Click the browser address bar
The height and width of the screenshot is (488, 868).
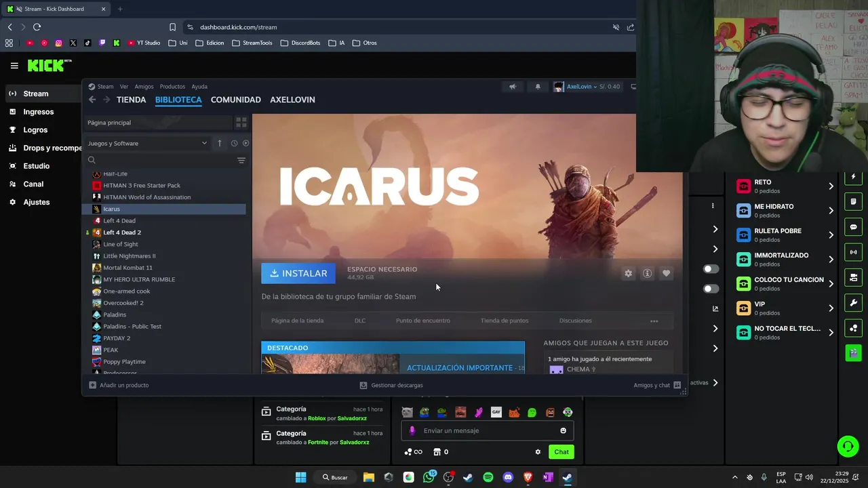click(x=400, y=27)
